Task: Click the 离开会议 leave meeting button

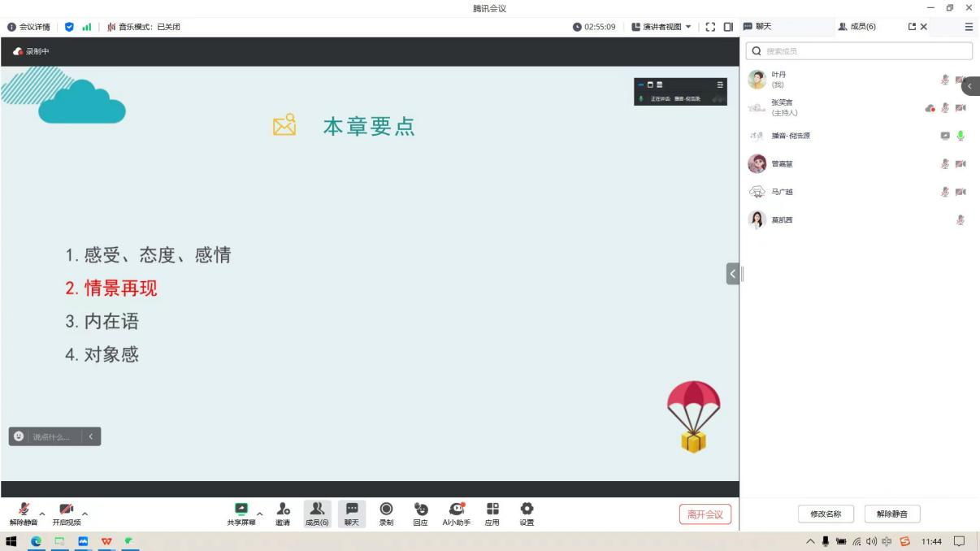Action: coord(705,514)
